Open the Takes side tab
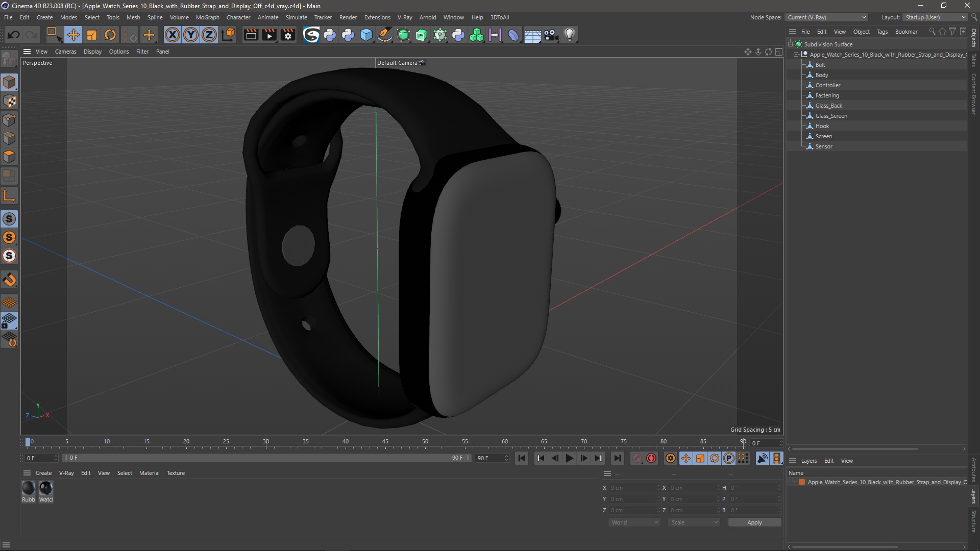 [974, 59]
